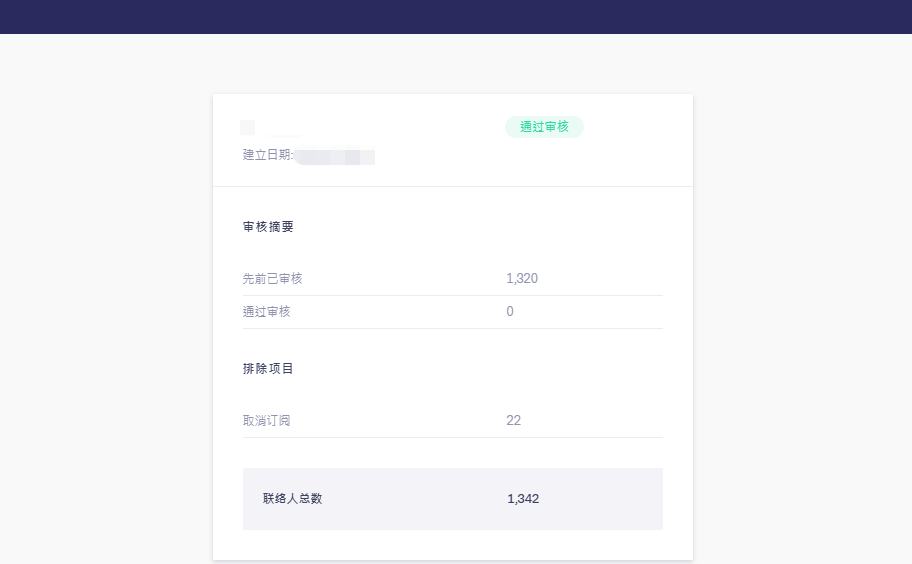Click the blurred list name above 建立日期
912x564 pixels.
pyautogui.click(x=272, y=128)
